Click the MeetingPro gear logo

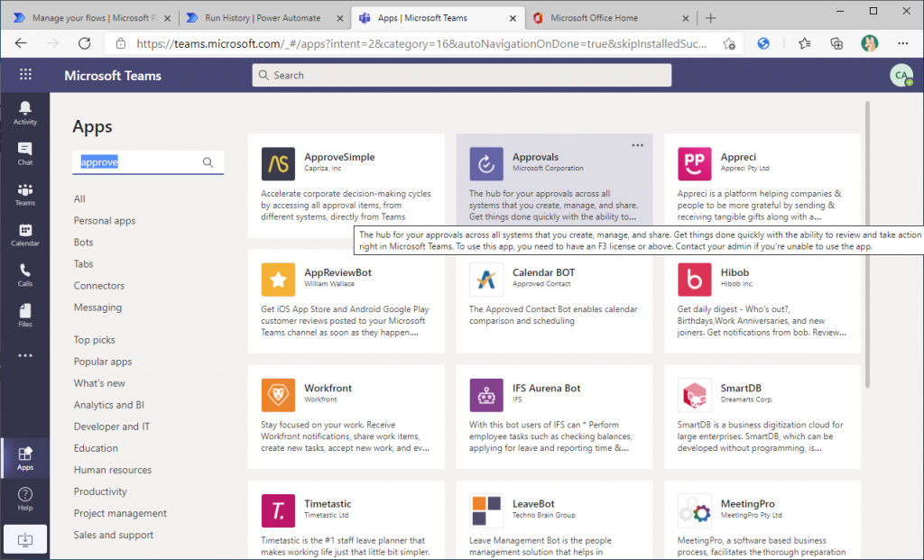pos(694,510)
